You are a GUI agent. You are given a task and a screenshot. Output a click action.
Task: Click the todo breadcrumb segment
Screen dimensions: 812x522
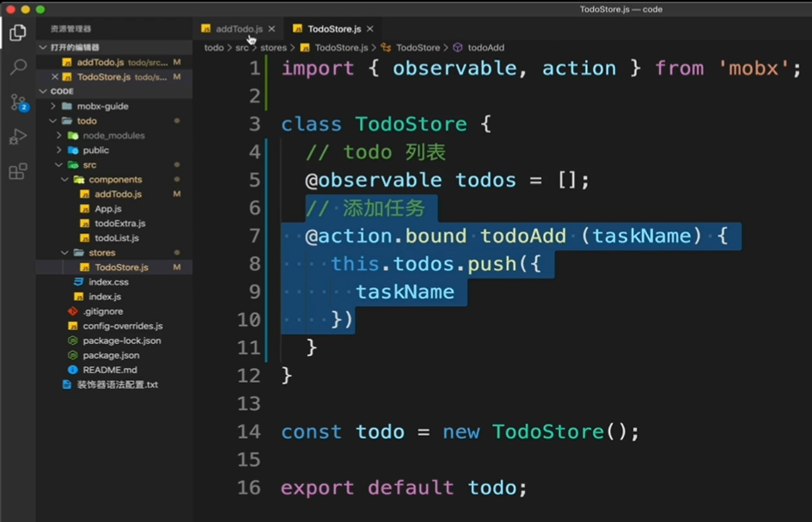click(213, 47)
